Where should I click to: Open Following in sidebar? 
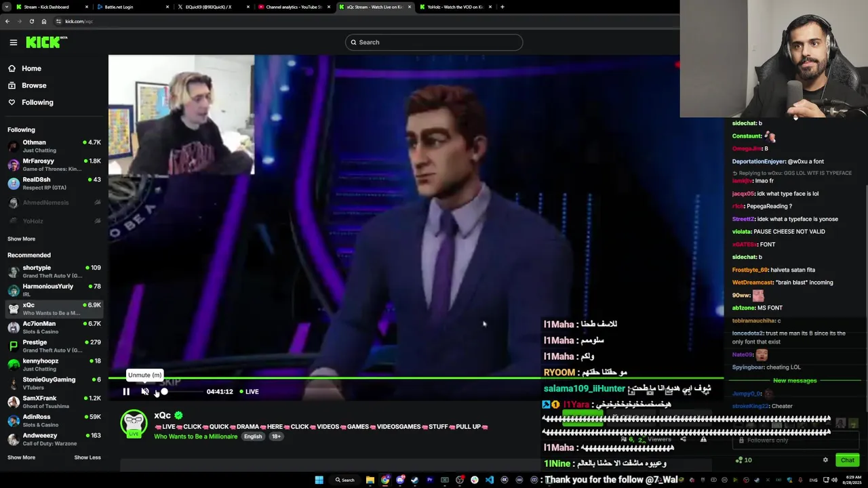pyautogui.click(x=37, y=102)
